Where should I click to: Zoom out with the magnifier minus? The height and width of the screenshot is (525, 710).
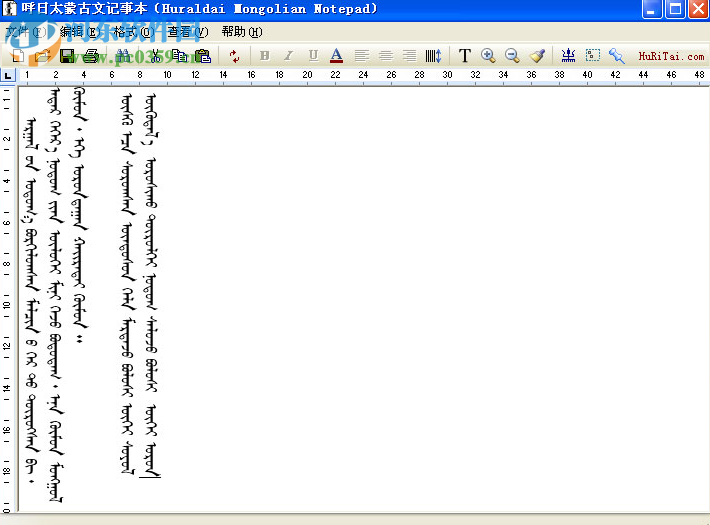512,56
